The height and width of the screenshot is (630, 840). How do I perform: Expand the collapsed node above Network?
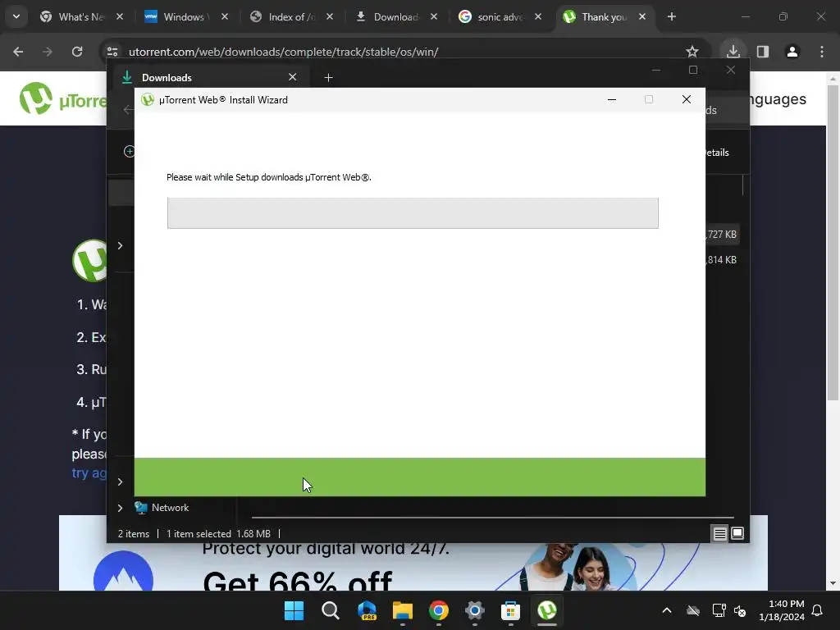(x=120, y=482)
